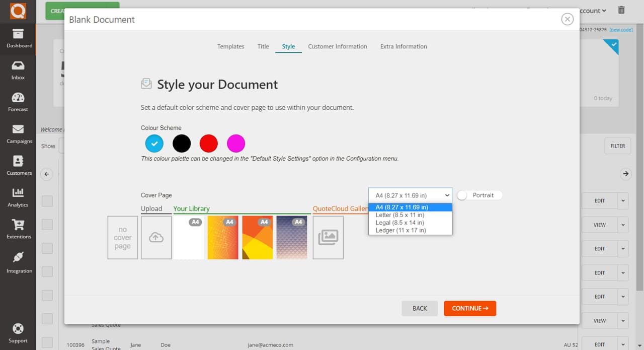This screenshot has width=644, height=350.
Task: Navigate to Campaigns via sidebar icon
Action: coord(18,134)
